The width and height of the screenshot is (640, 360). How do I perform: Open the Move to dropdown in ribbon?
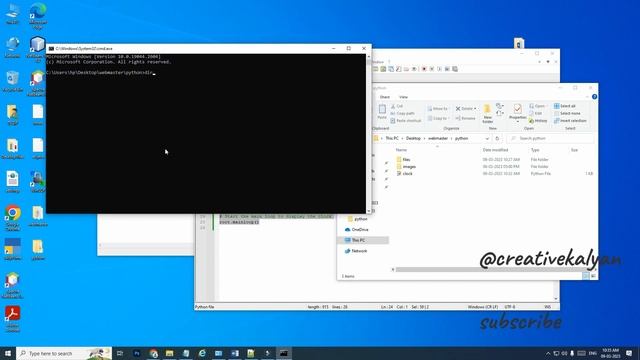pyautogui.click(x=438, y=109)
